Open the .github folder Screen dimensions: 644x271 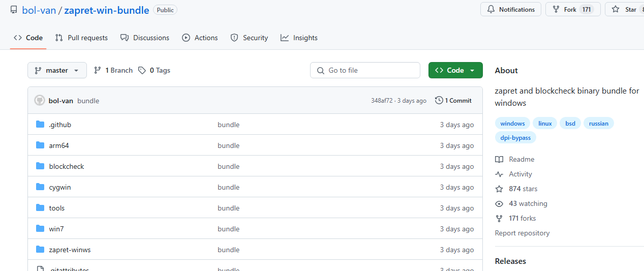[x=60, y=125]
